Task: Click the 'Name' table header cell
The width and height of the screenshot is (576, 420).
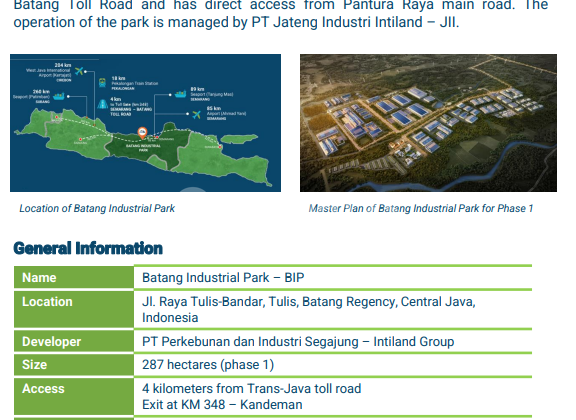Action: pos(74,277)
